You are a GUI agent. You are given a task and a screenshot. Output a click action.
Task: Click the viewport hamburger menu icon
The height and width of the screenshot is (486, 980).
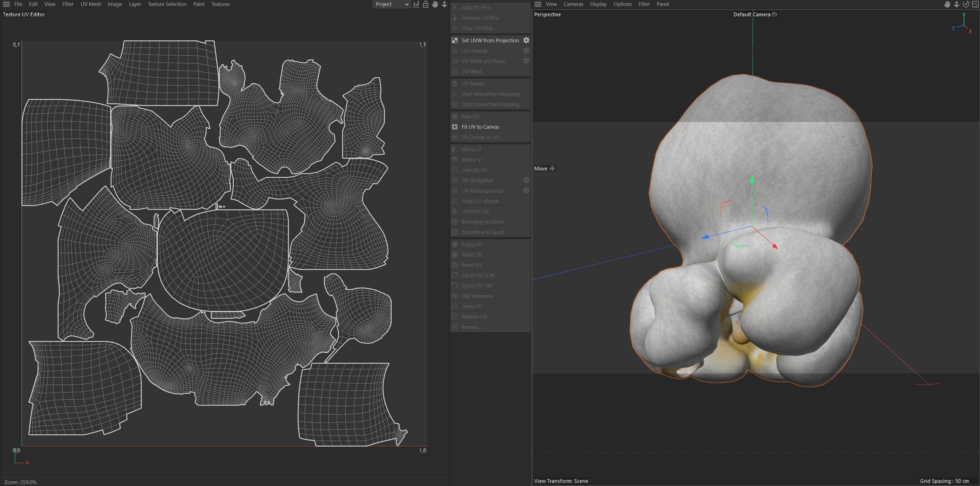(538, 4)
